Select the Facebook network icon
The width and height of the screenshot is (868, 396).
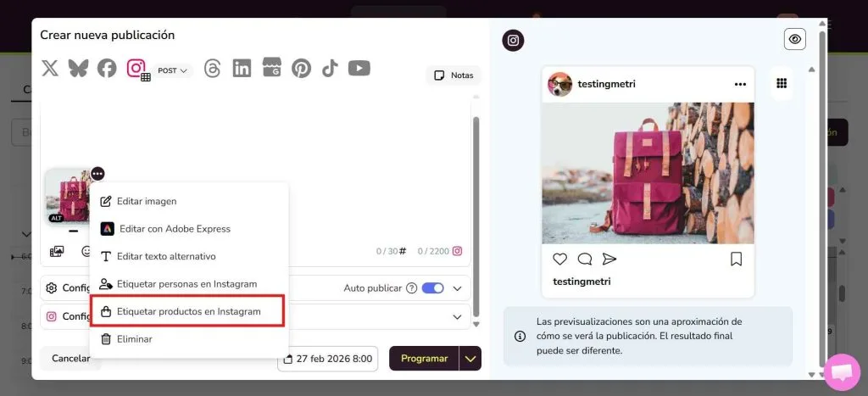(x=107, y=69)
